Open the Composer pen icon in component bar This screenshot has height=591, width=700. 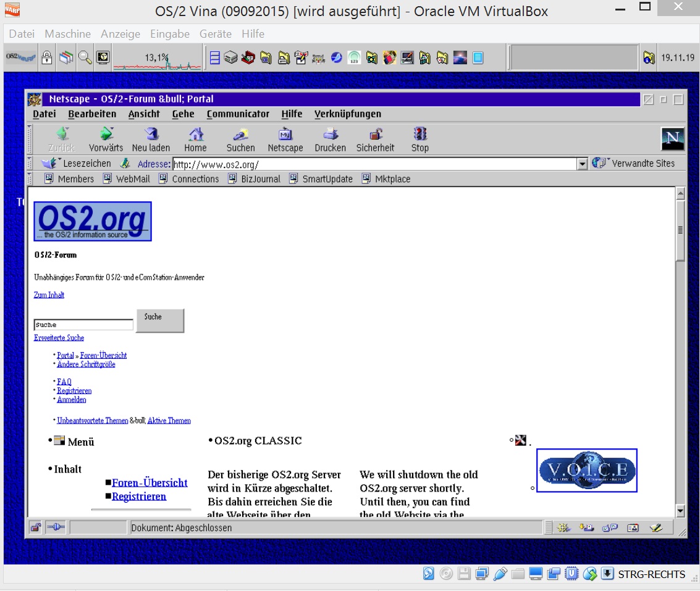[656, 528]
